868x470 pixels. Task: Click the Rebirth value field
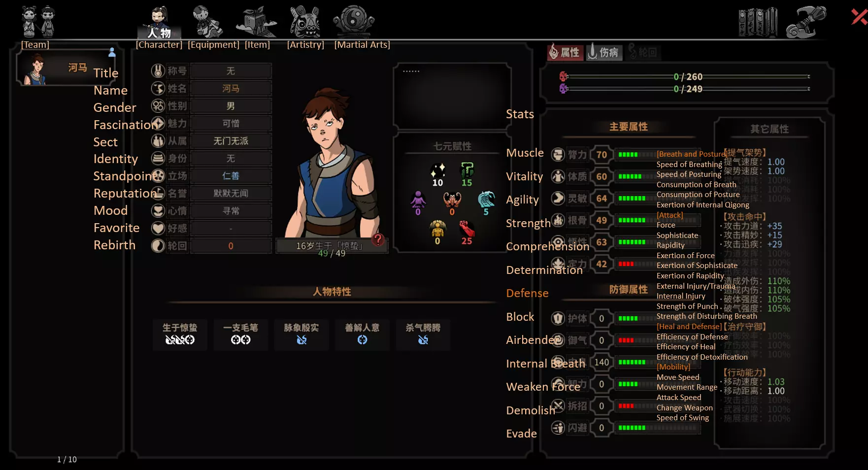pos(231,246)
